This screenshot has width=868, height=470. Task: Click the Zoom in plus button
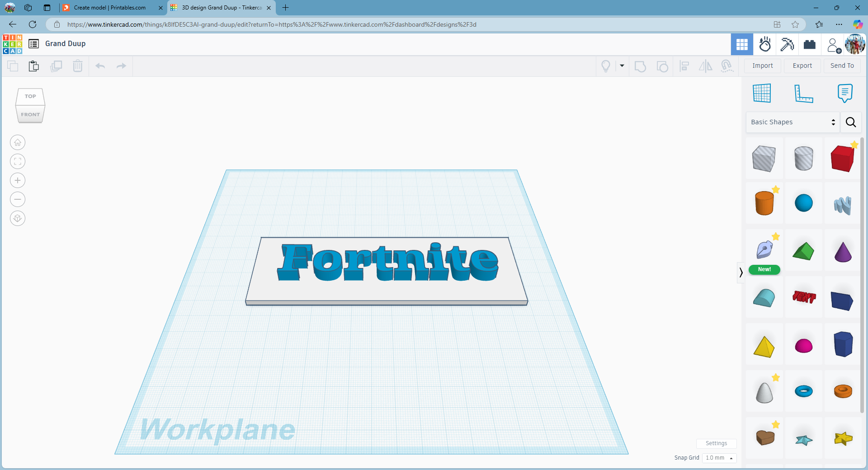[18, 180]
